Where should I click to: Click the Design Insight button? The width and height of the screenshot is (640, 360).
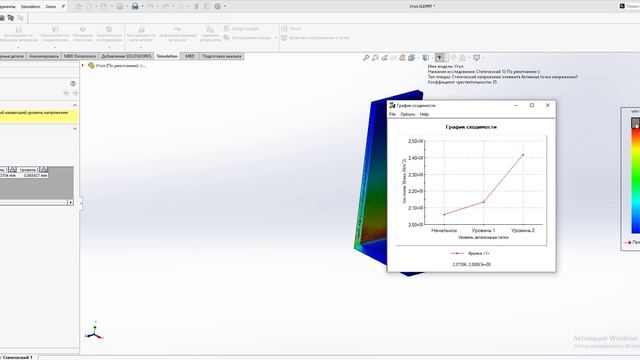(x=241, y=29)
